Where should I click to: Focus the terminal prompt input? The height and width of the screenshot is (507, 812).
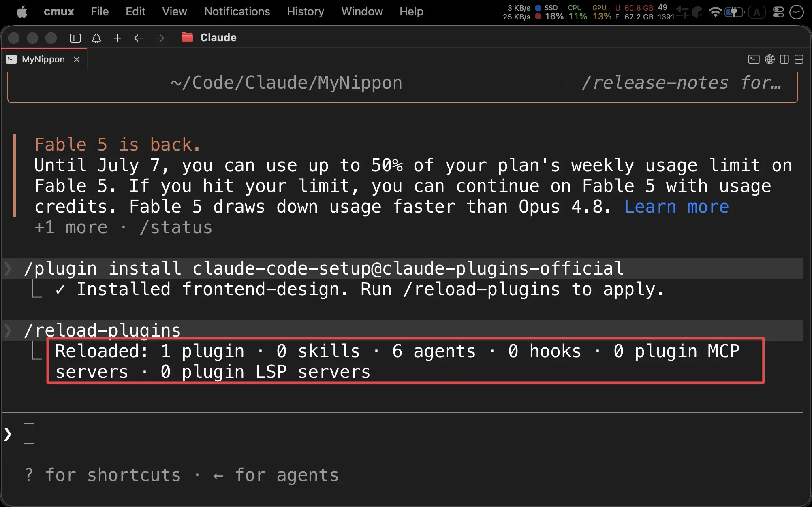(x=403, y=434)
